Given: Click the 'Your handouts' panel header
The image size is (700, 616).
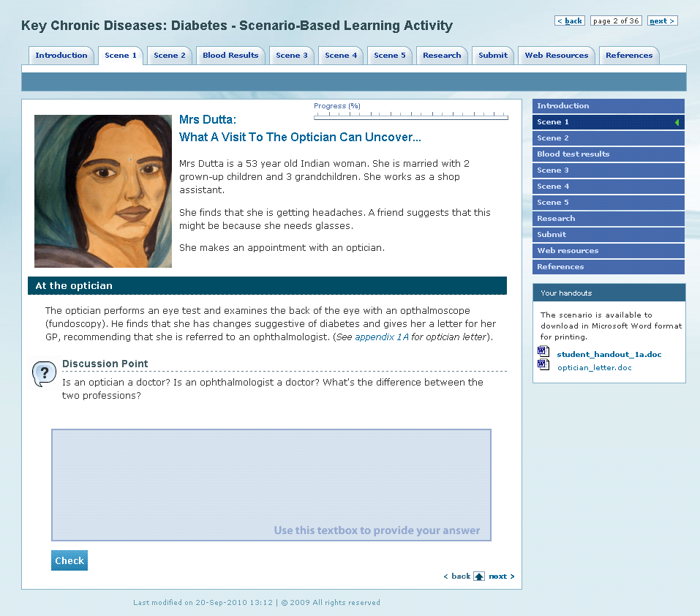Looking at the screenshot, I should click(609, 293).
